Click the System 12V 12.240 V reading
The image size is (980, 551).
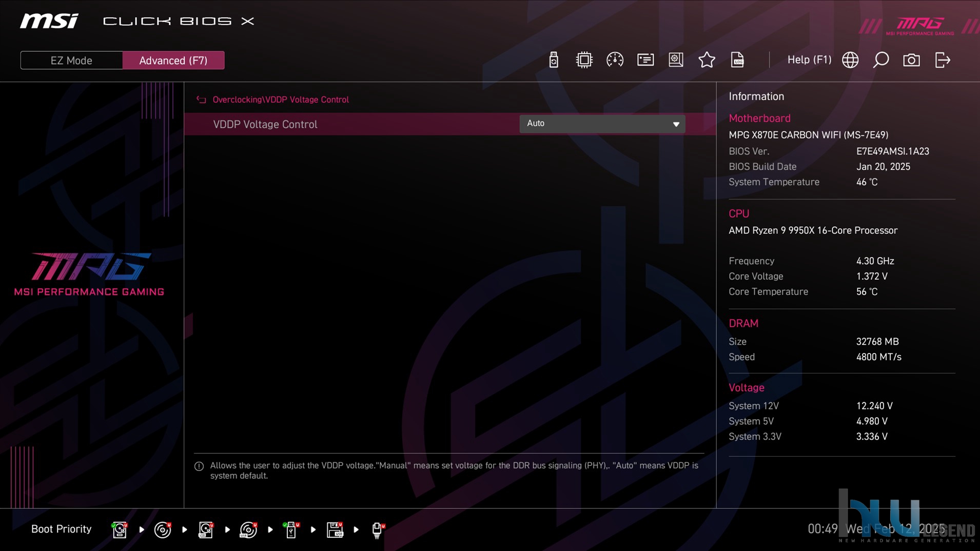coord(874,406)
